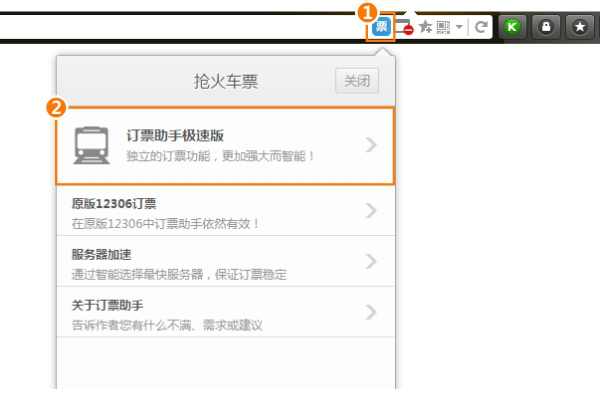The image size is (600, 404).
Task: Click inside the browser address bar field
Action: click(x=180, y=27)
